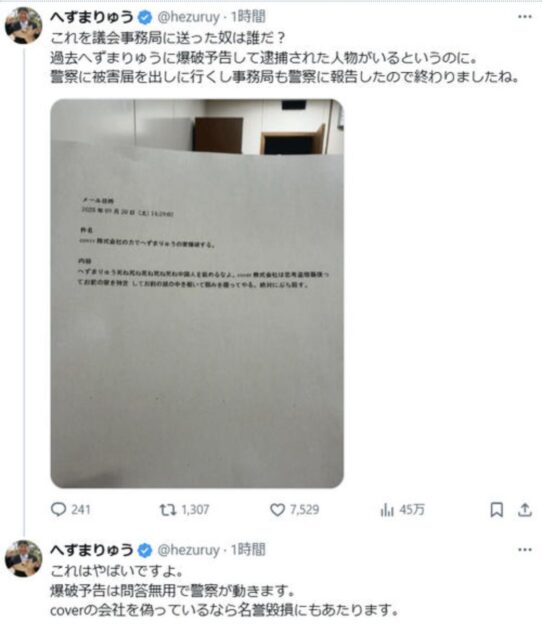Bookmark the first tweet
The image size is (542, 630).
click(x=497, y=509)
